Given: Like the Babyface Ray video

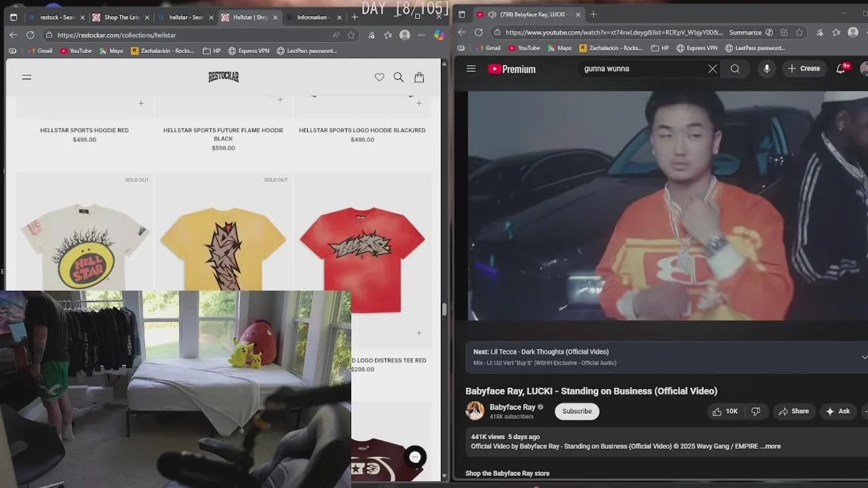Looking at the screenshot, I should tap(724, 411).
